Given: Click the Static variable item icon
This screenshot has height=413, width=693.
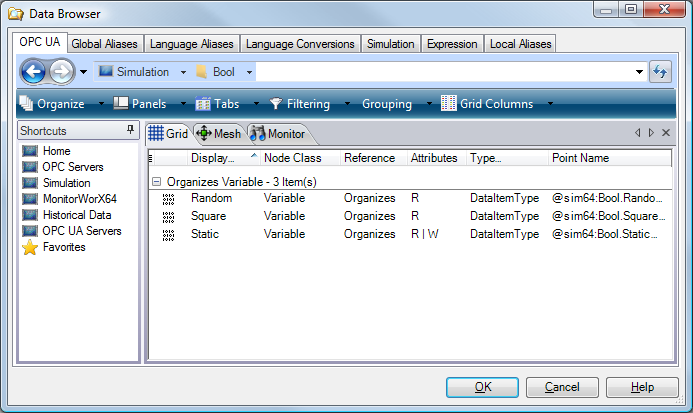Looking at the screenshot, I should pos(168,234).
